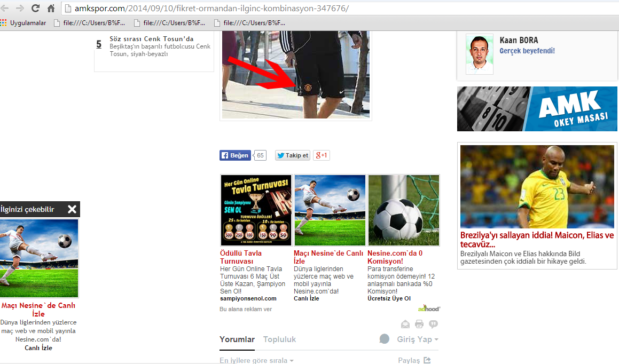The image size is (619, 364).
Task: Click the AMK Okey Masası banner
Action: 537,109
